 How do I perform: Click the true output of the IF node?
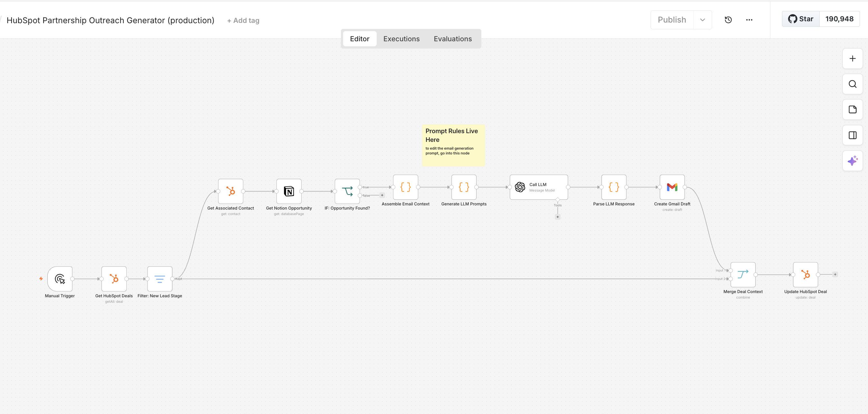pos(360,187)
